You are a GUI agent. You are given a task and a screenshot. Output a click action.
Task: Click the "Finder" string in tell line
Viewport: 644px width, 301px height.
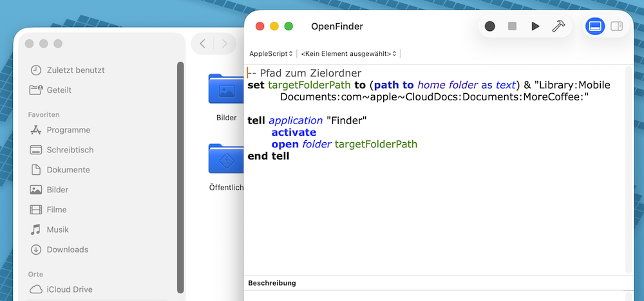coord(346,120)
